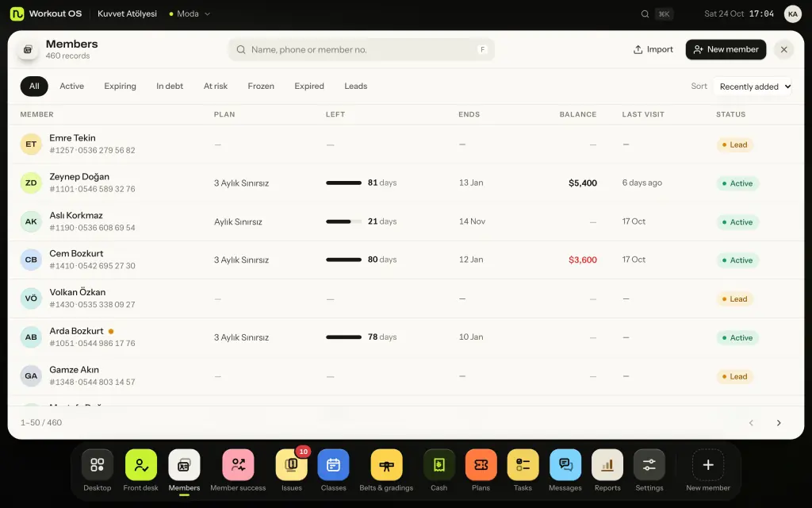
Task: Expand the Moda location switcher
Action: (x=190, y=14)
